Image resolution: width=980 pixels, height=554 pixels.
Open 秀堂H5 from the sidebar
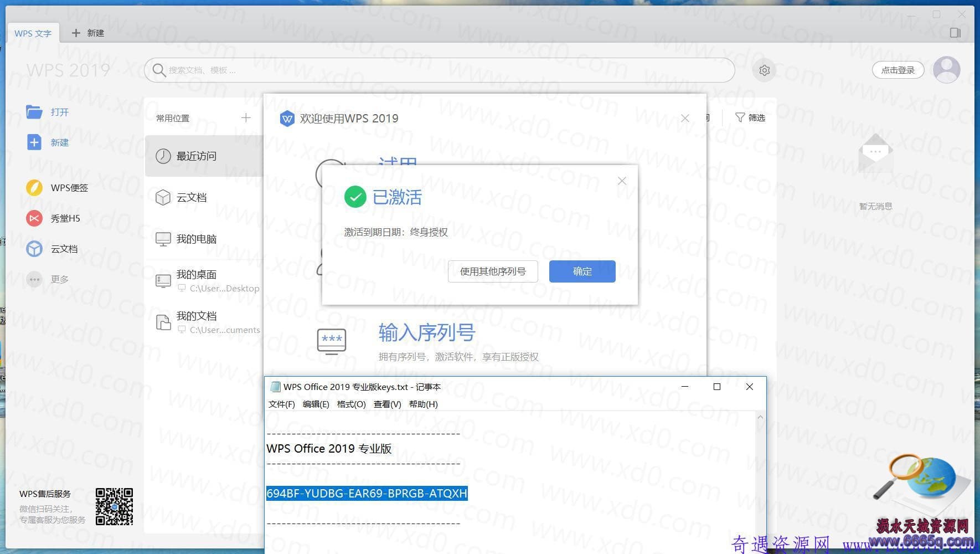pyautogui.click(x=53, y=218)
